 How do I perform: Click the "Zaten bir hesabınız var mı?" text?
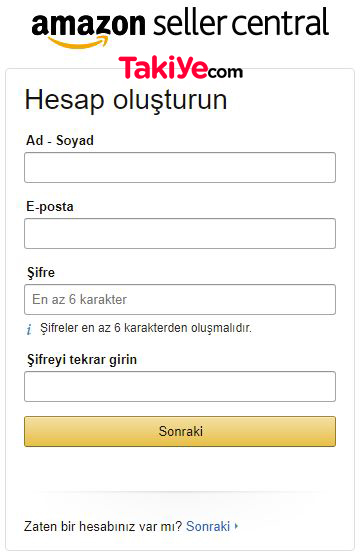tap(103, 526)
